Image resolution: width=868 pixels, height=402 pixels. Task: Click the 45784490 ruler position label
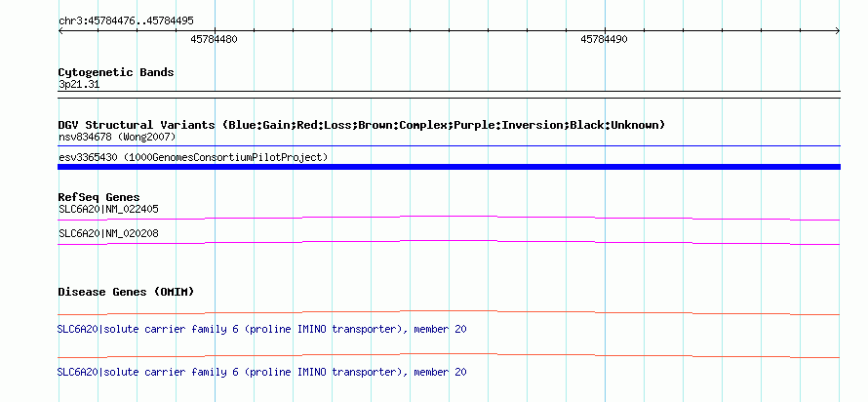604,39
